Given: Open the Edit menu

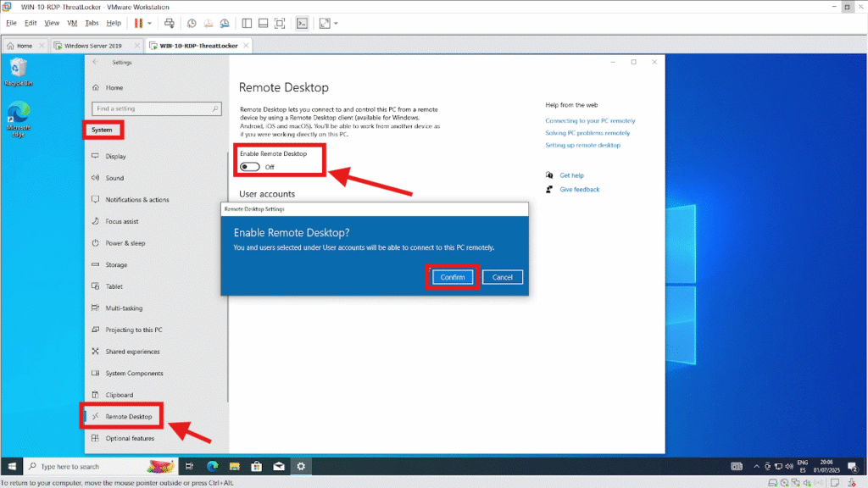Looking at the screenshot, I should point(31,23).
